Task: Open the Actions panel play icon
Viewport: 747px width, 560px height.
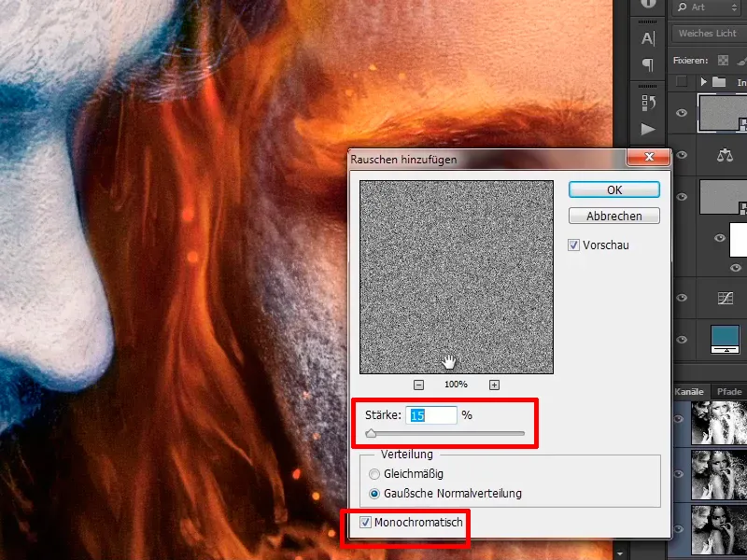Action: tap(648, 129)
